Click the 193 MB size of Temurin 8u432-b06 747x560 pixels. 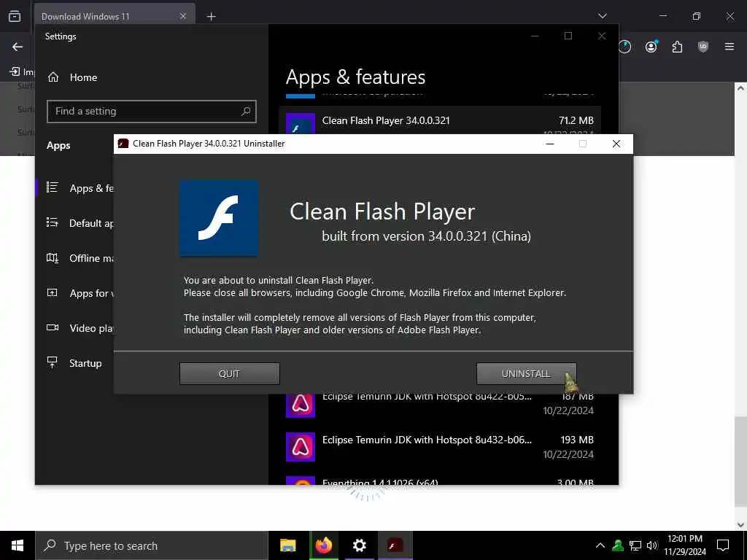pyautogui.click(x=577, y=440)
